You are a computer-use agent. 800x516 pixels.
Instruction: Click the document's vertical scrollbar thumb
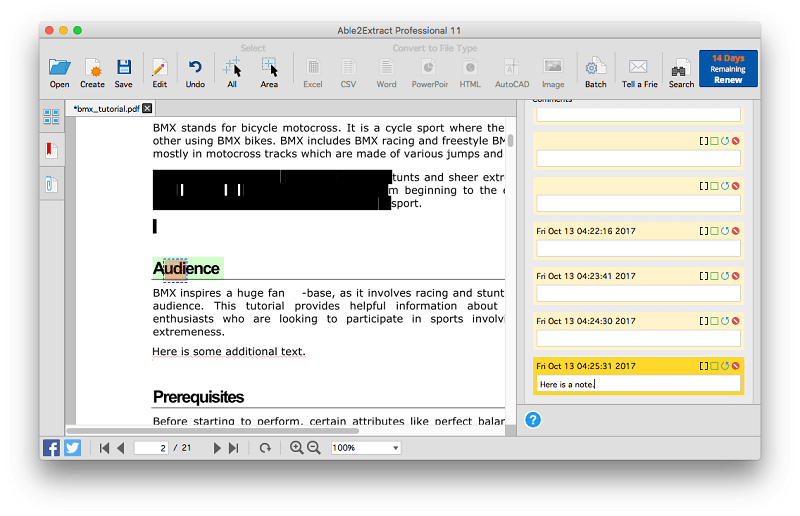coord(511,140)
